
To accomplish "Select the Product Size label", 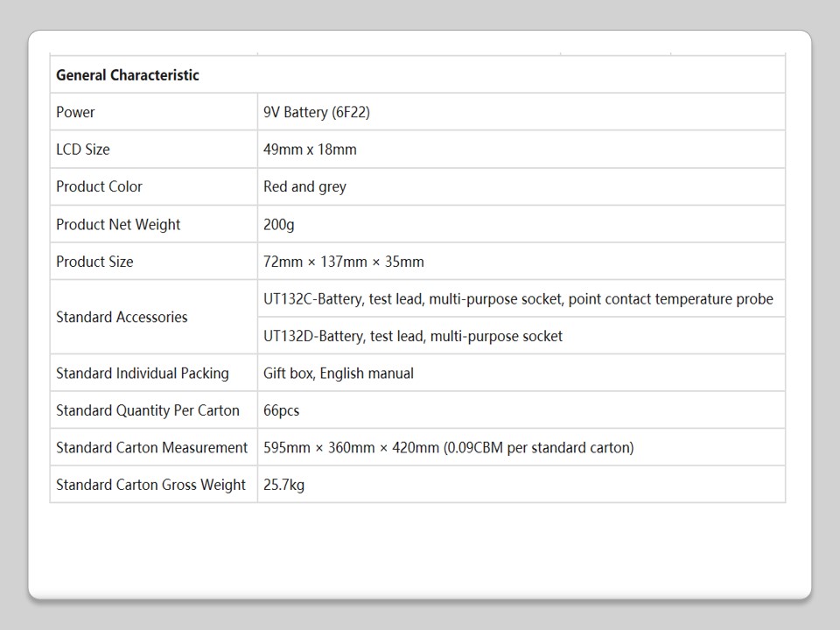I will 94,262.
